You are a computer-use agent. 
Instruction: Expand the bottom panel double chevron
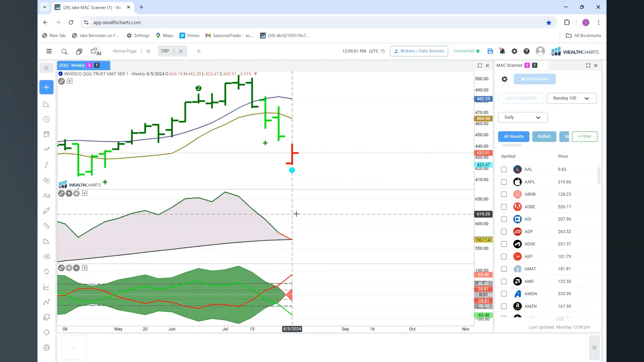coord(594,348)
